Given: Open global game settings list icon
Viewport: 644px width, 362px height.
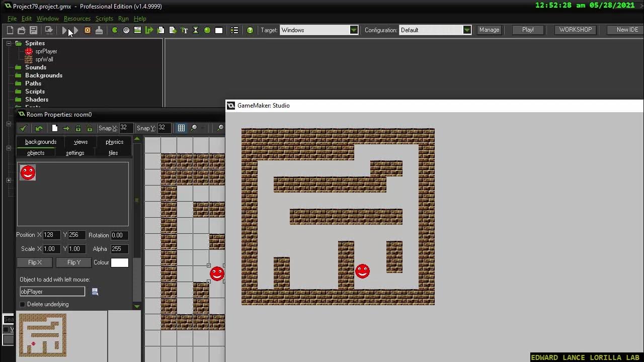Looking at the screenshot, I should click(234, 30).
